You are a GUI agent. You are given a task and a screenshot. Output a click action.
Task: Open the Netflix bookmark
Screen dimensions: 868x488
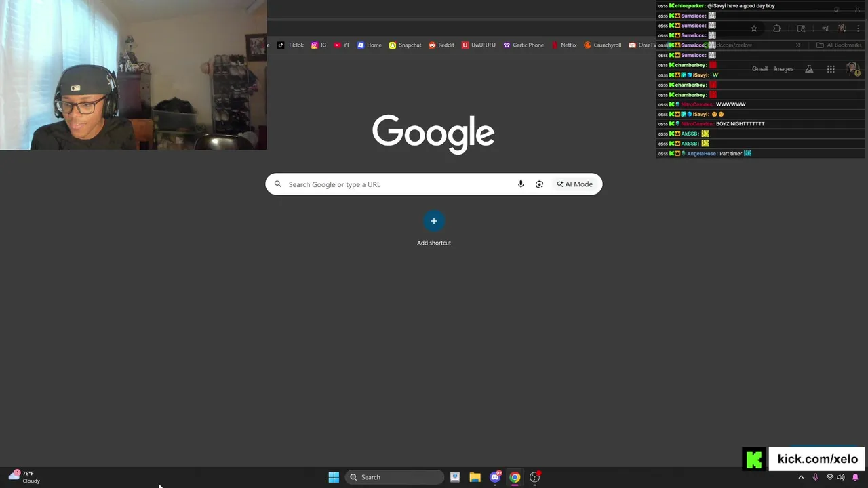coord(564,45)
